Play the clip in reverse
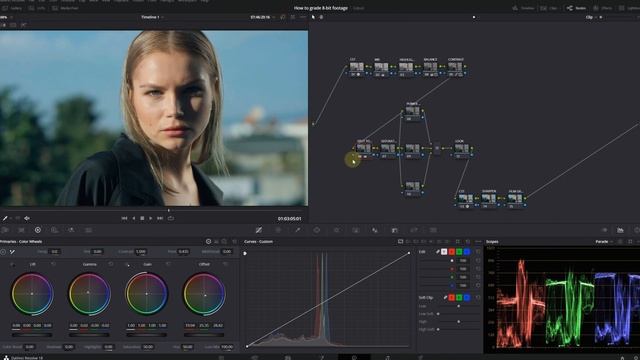 pos(133,218)
